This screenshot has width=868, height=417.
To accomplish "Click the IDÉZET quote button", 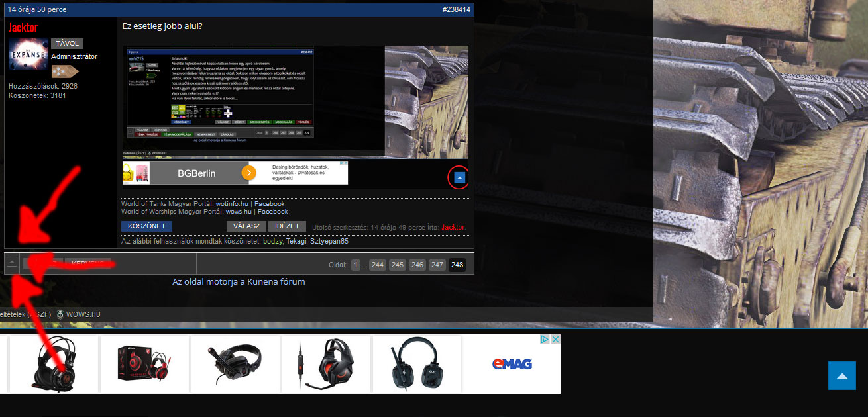I will tap(288, 226).
